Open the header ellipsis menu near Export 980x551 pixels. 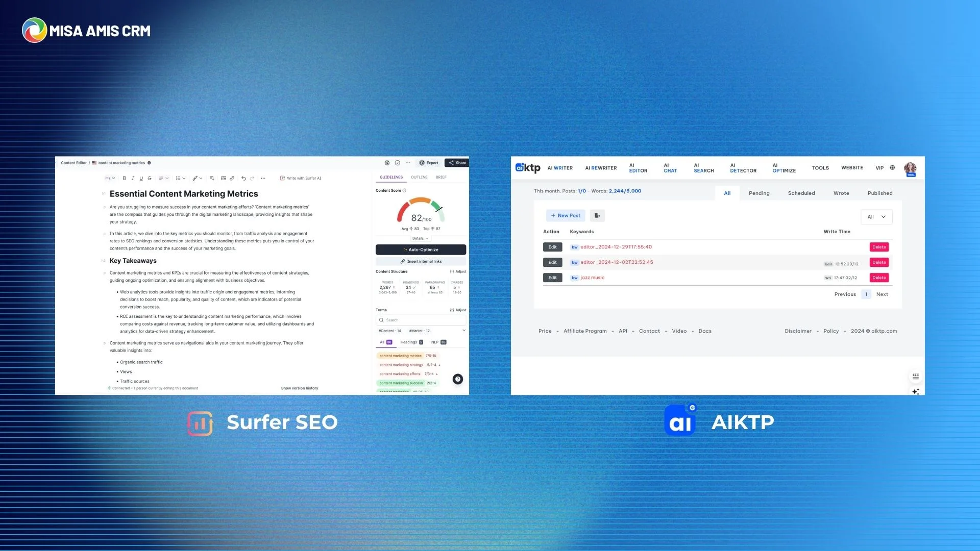click(x=408, y=163)
